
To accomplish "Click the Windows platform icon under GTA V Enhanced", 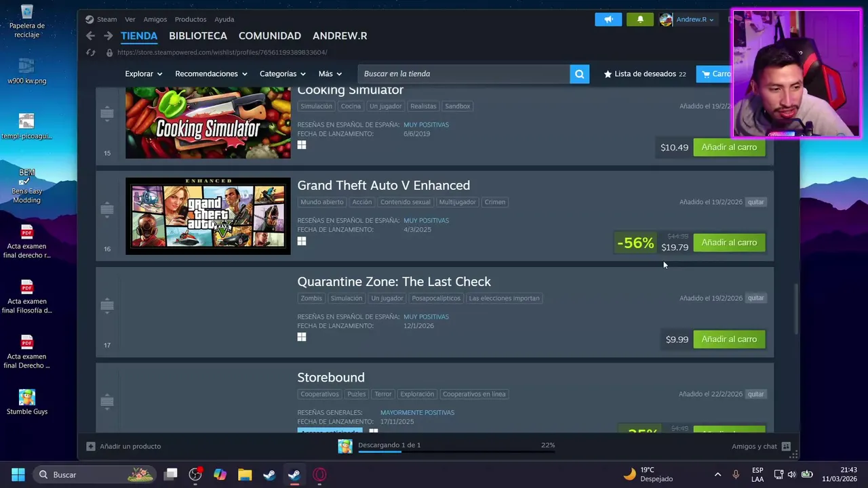I will (x=302, y=241).
